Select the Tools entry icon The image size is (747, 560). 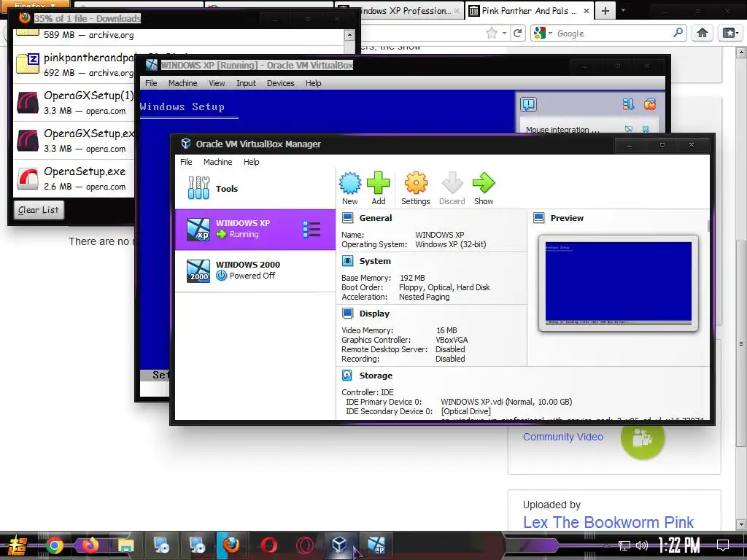198,188
